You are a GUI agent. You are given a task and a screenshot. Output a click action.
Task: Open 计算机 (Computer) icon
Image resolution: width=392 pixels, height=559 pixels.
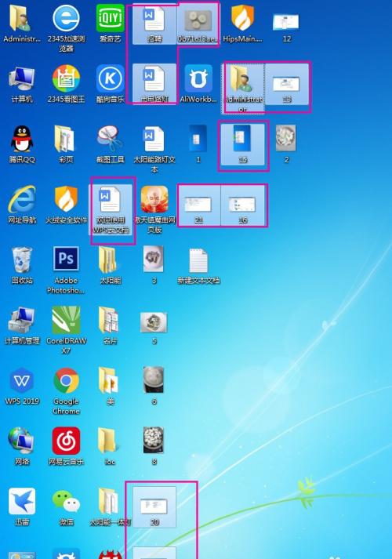tap(22, 84)
